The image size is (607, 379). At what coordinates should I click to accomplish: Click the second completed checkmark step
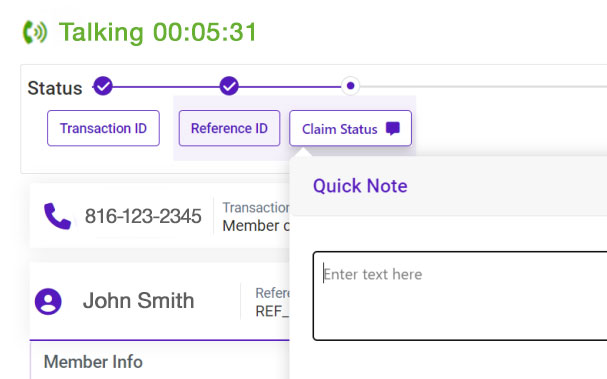point(229,86)
